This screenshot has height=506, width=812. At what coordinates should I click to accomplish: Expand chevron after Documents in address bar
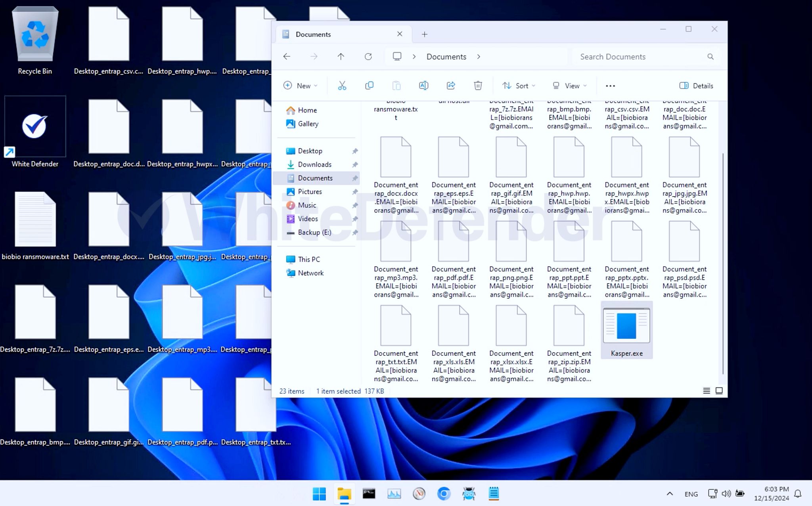pos(479,57)
